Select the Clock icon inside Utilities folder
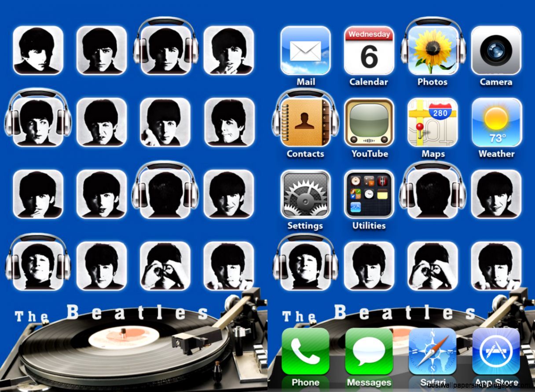Image resolution: width=535 pixels, height=392 pixels. [369, 194]
